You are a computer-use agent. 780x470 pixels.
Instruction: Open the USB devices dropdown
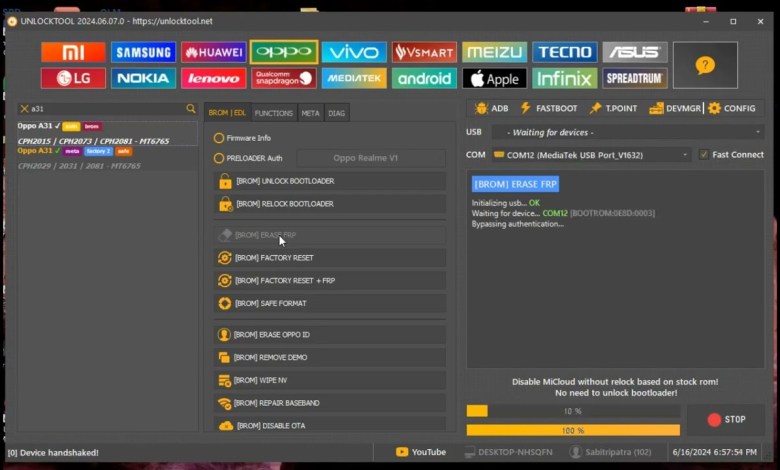[x=628, y=132]
